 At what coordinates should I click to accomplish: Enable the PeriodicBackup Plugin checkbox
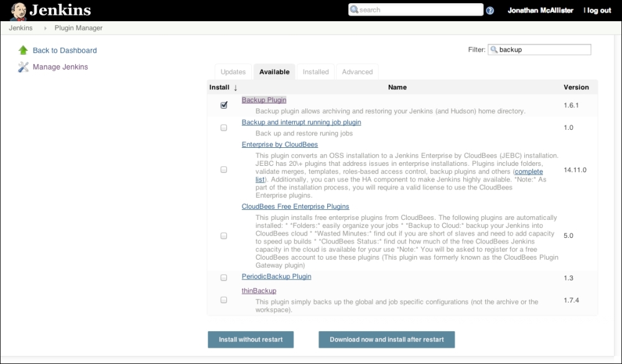coord(224,278)
